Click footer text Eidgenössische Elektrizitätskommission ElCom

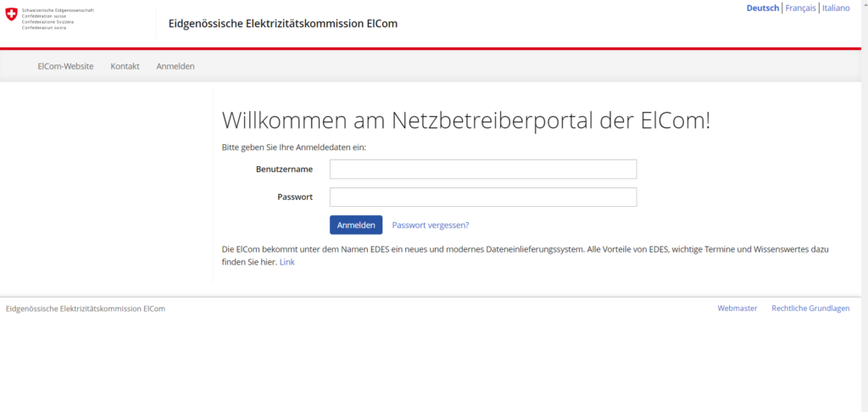86,309
